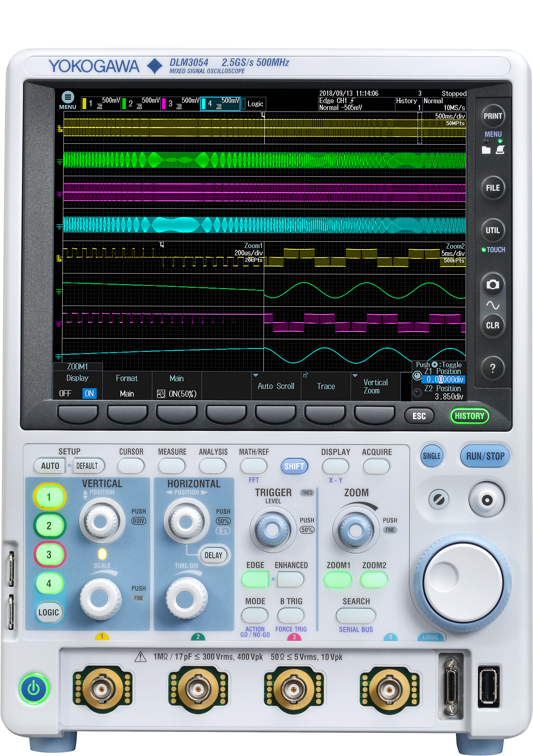
Task: Tap the ESC button
Action: click(x=419, y=416)
